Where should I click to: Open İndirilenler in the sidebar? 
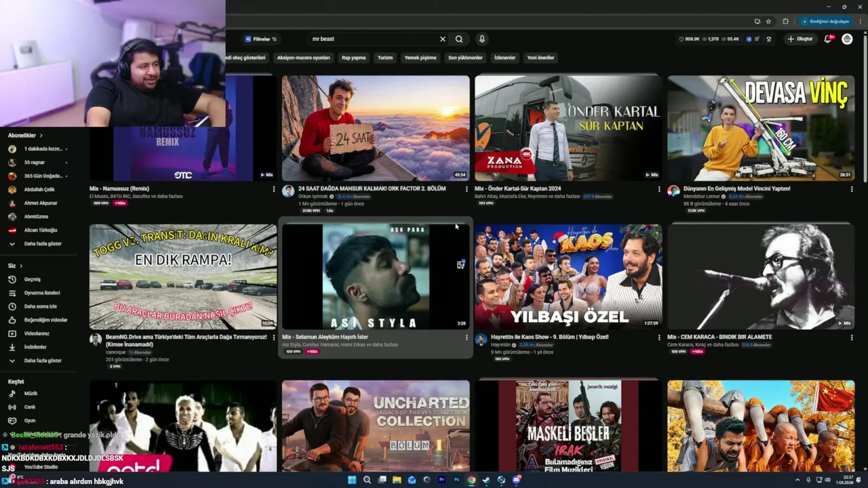pyautogui.click(x=35, y=347)
